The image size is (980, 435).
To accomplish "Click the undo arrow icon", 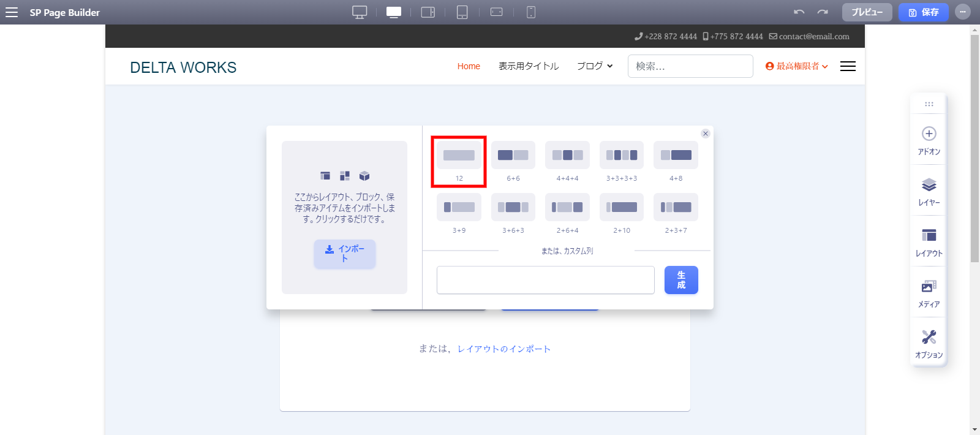I will click(799, 12).
